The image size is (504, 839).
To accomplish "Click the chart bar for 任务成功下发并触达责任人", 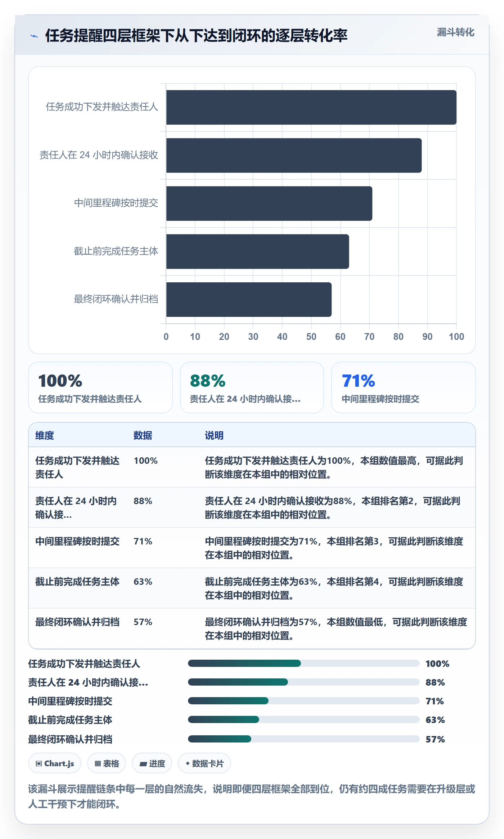I will [x=311, y=107].
